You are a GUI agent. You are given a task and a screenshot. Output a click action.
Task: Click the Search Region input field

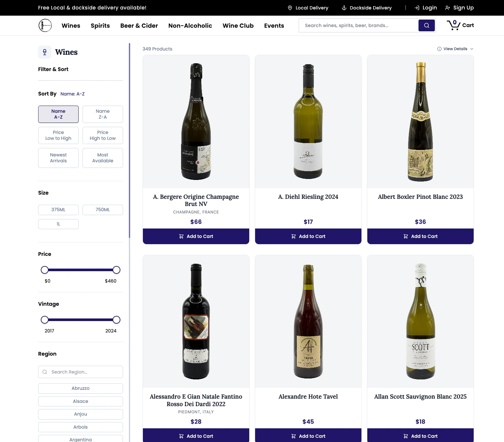(x=81, y=372)
